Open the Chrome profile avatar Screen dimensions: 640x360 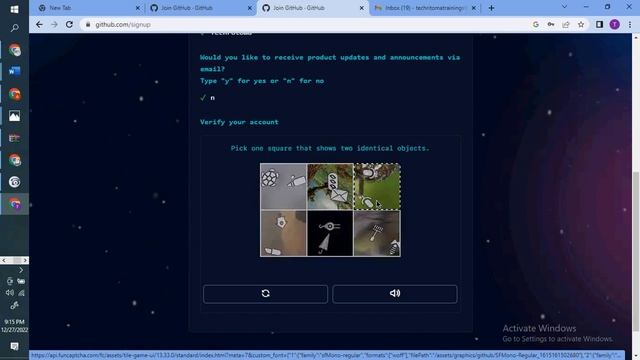(x=614, y=24)
